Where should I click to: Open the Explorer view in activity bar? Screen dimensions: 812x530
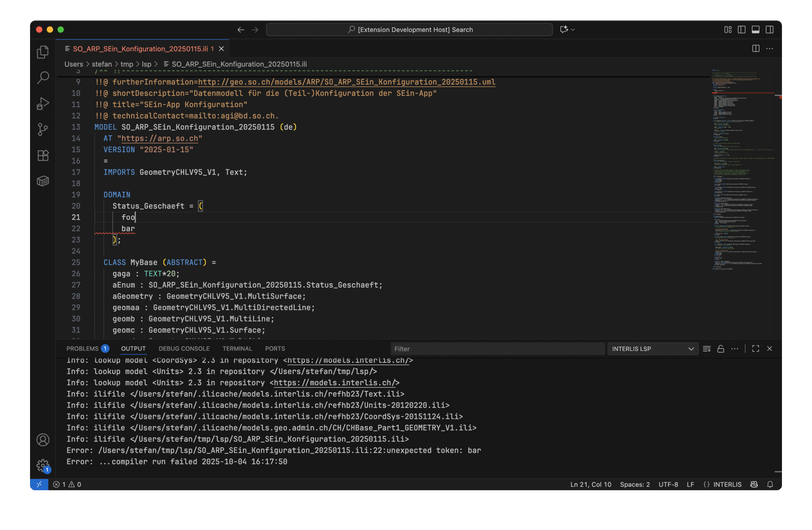coord(43,52)
